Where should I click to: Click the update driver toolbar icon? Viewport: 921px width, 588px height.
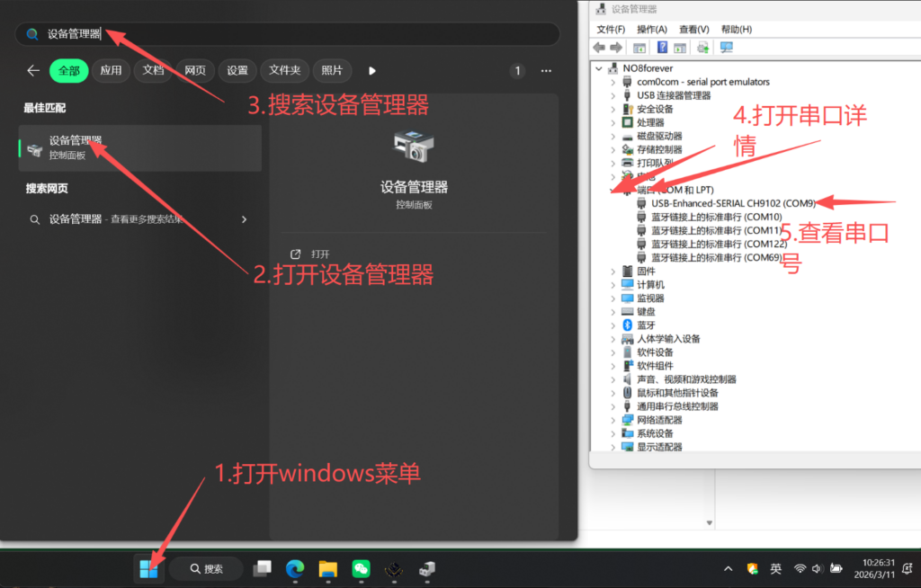point(703,48)
